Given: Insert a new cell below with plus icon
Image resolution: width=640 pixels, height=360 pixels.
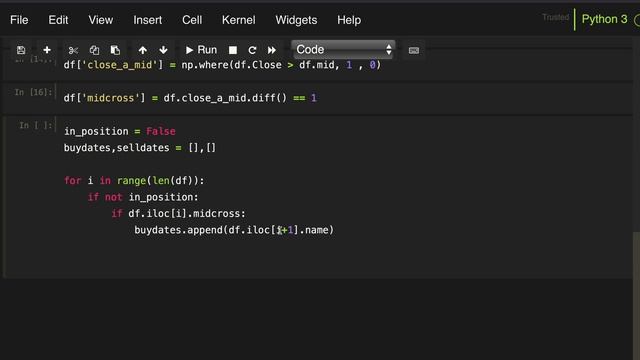Looking at the screenshot, I should pos(47,50).
